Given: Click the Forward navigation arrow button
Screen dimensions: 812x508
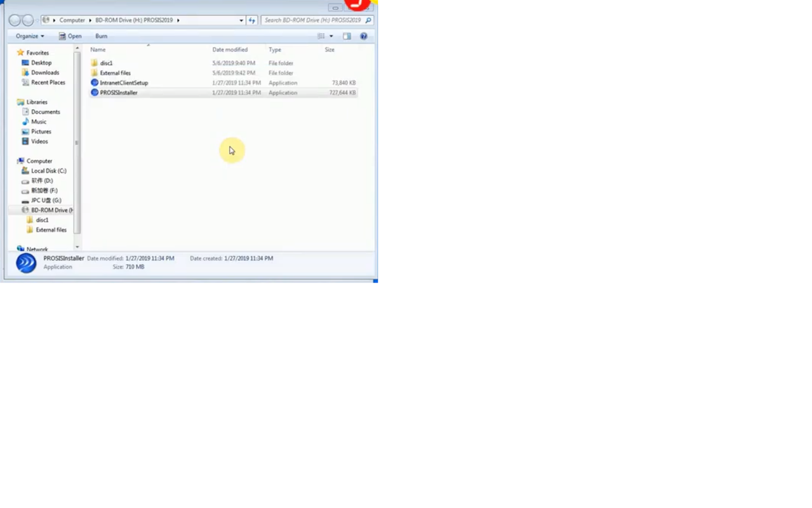Looking at the screenshot, I should pos(28,20).
